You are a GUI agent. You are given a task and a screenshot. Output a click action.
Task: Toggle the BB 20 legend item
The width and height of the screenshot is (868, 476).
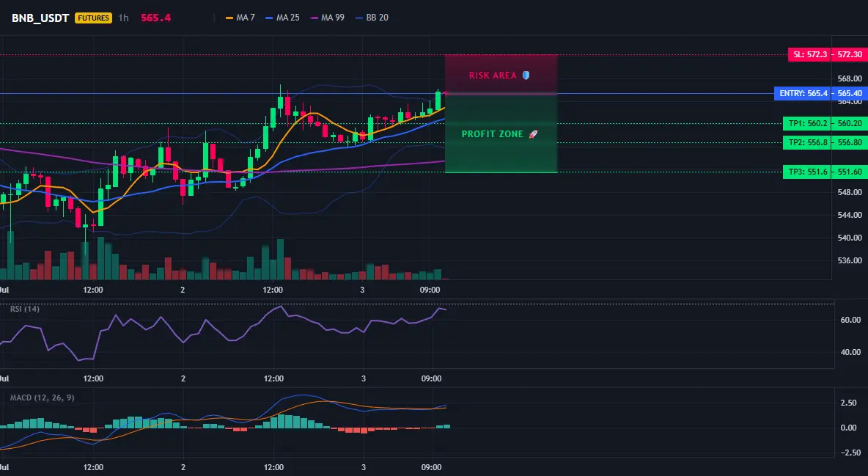(x=372, y=18)
